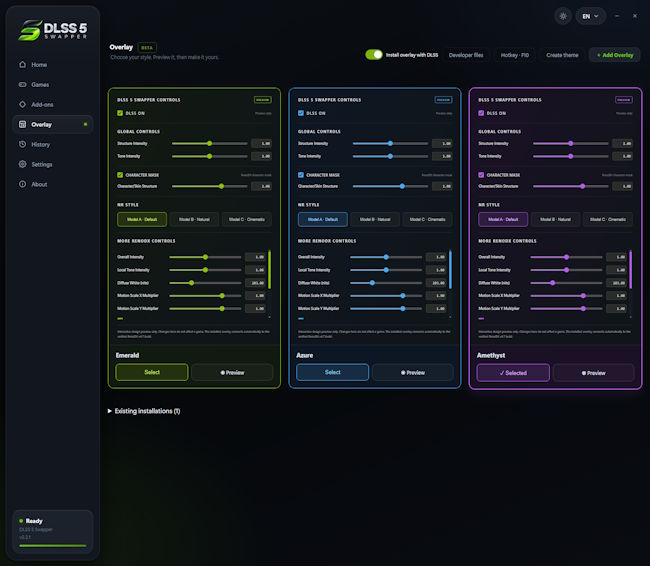Toggle Character Mask in Azure card
Image resolution: width=650 pixels, height=566 pixels.
pyautogui.click(x=301, y=175)
